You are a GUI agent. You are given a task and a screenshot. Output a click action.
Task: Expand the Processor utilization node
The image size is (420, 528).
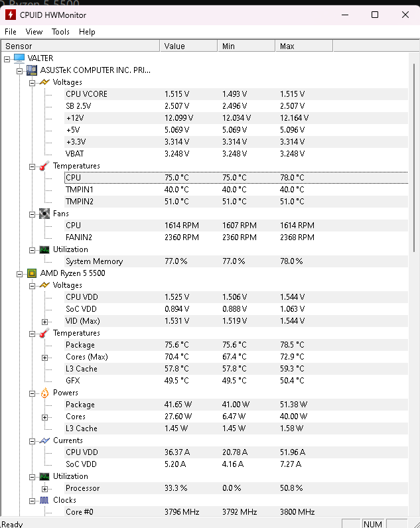coord(45,489)
